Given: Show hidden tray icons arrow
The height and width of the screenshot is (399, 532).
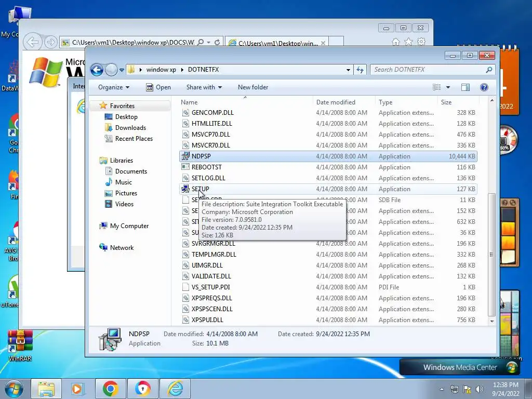Looking at the screenshot, I should pyautogui.click(x=442, y=389).
